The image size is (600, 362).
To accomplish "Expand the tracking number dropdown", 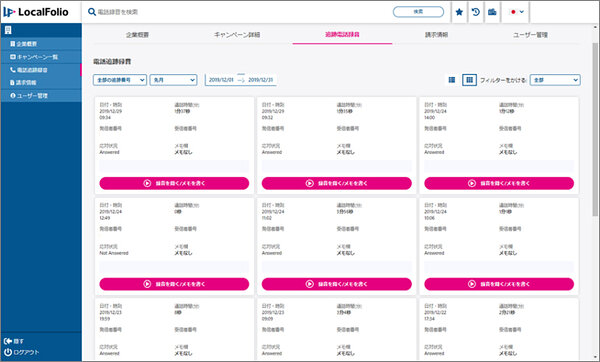I will 120,80.
